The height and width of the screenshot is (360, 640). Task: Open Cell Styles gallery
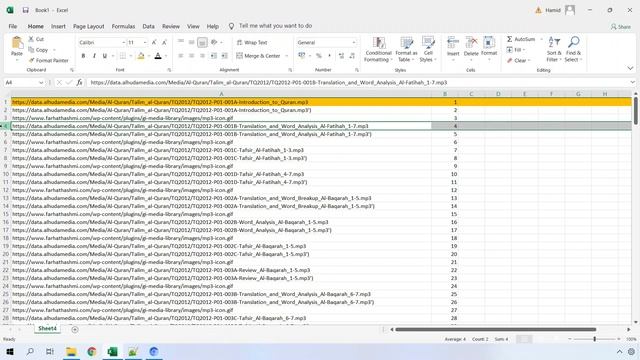pyautogui.click(x=428, y=49)
